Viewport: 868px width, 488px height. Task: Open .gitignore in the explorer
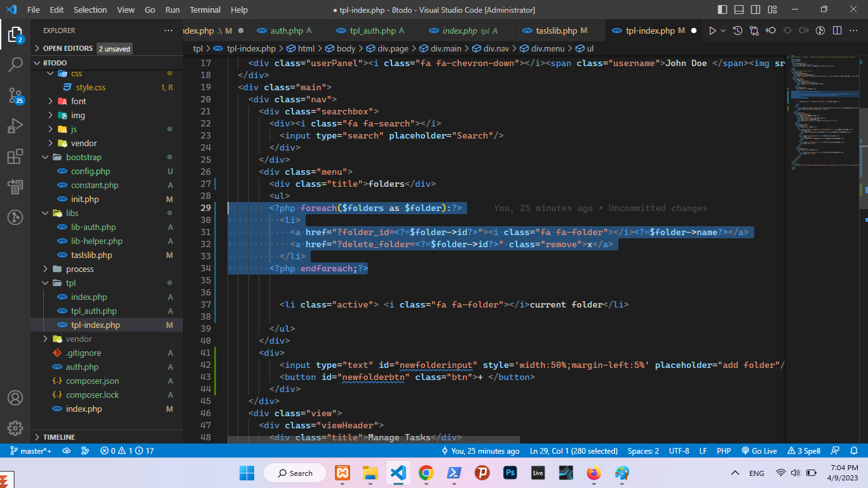pyautogui.click(x=107, y=353)
